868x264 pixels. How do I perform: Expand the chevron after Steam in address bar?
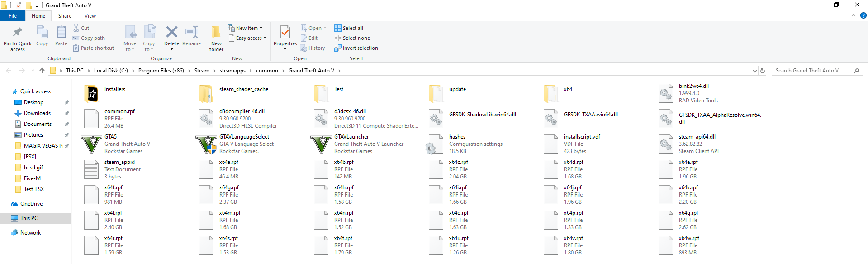click(x=214, y=71)
